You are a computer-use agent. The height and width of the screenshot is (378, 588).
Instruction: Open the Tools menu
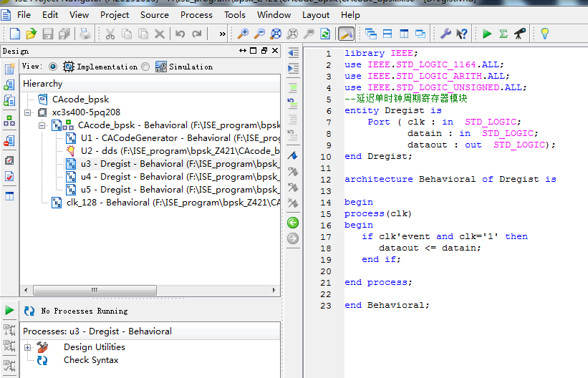coord(234,14)
